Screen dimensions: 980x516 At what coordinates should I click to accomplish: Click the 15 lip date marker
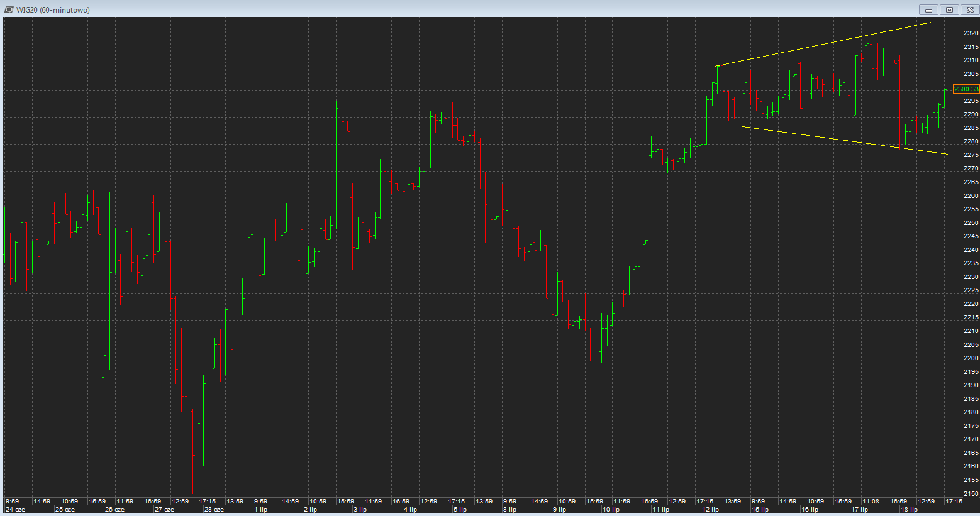pyautogui.click(x=760, y=510)
